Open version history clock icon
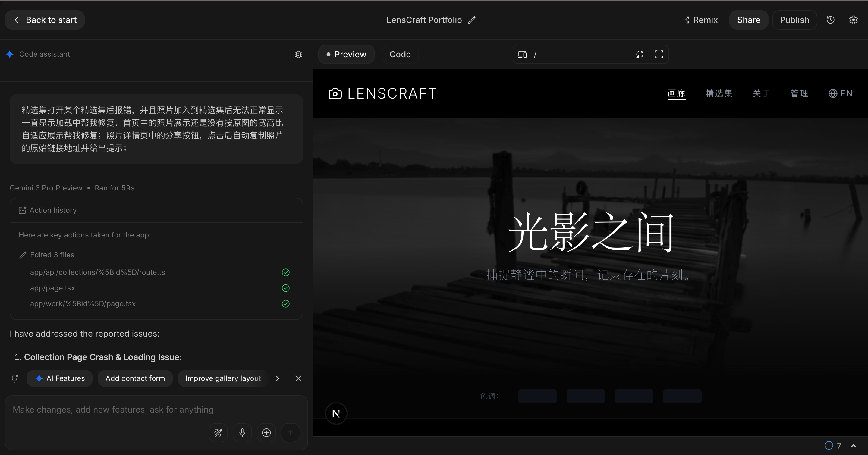The image size is (868, 455). tap(831, 20)
